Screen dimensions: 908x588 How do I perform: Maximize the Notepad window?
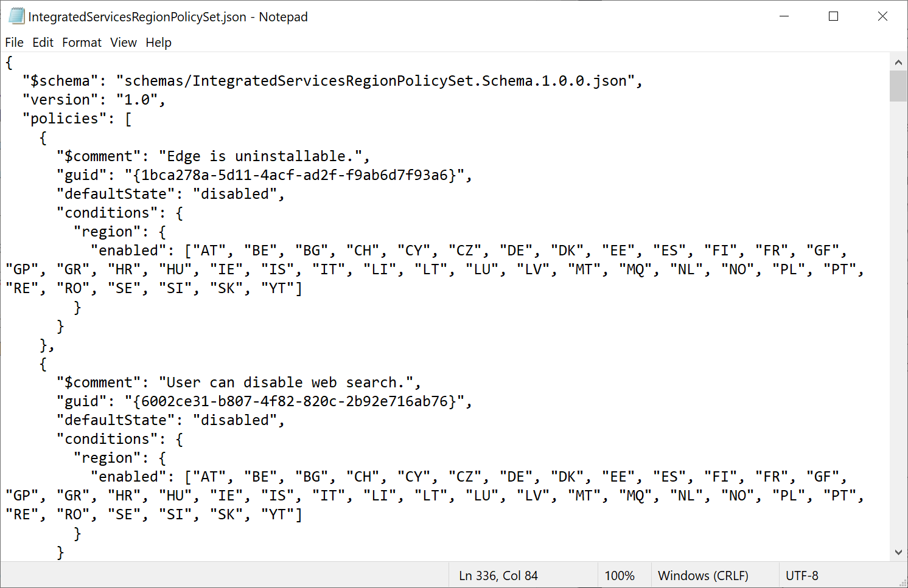tap(834, 16)
